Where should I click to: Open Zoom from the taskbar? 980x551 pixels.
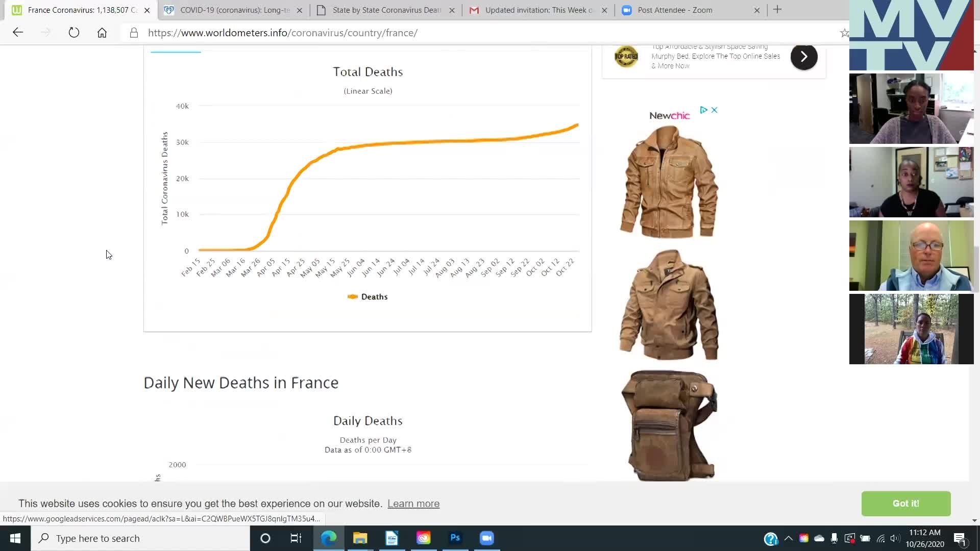[487, 538]
